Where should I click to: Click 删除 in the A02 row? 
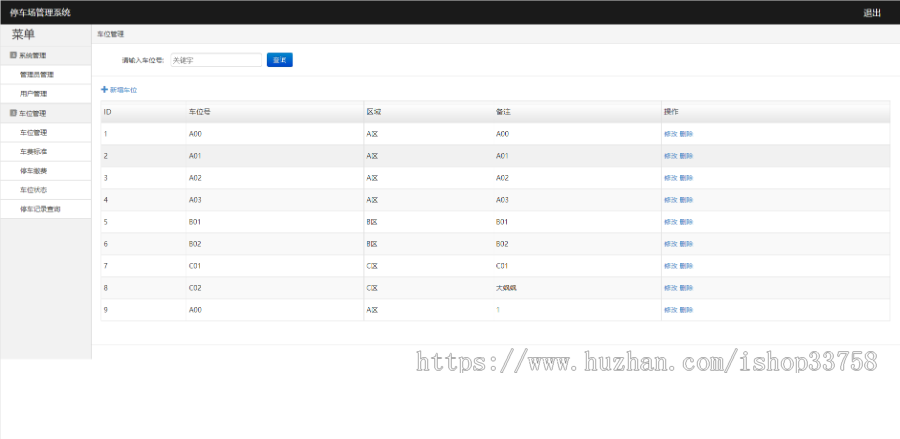tap(686, 178)
